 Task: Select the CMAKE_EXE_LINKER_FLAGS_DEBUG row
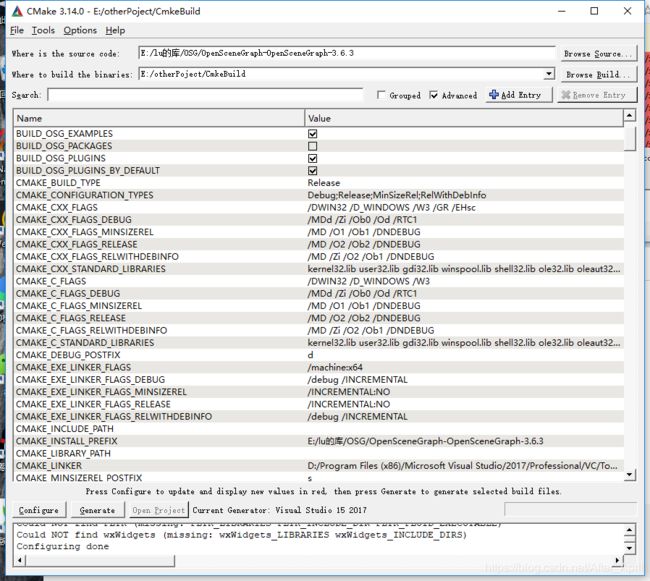coord(319,380)
